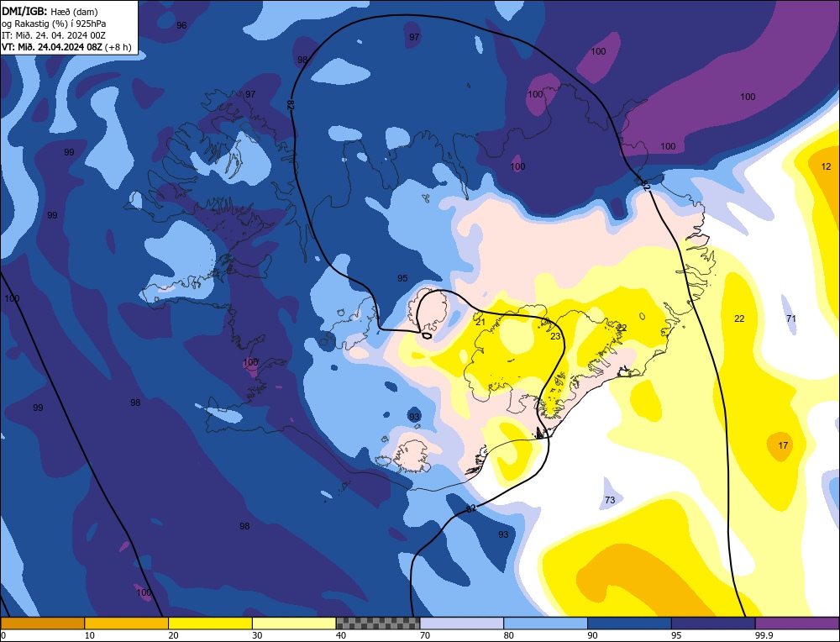Viewport: 840px width, 642px height.
Task: Click the 90–95 medium blue legend swatch
Action: pos(629,623)
